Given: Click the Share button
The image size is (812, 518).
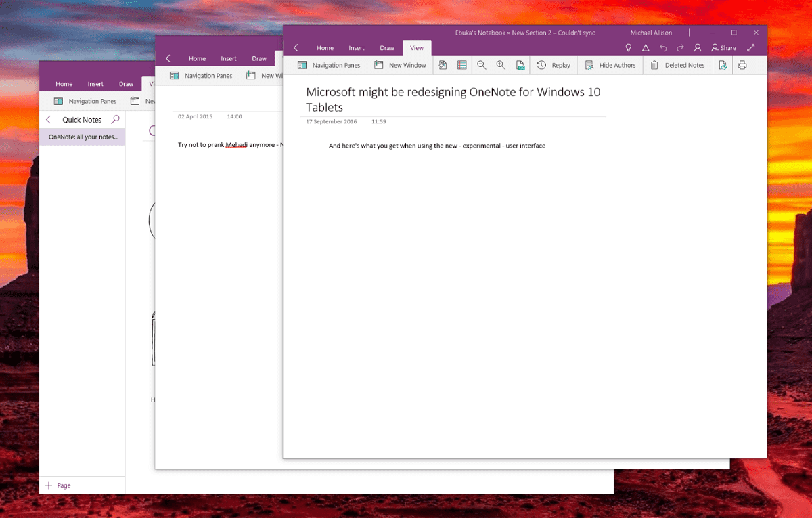Looking at the screenshot, I should click(x=723, y=48).
